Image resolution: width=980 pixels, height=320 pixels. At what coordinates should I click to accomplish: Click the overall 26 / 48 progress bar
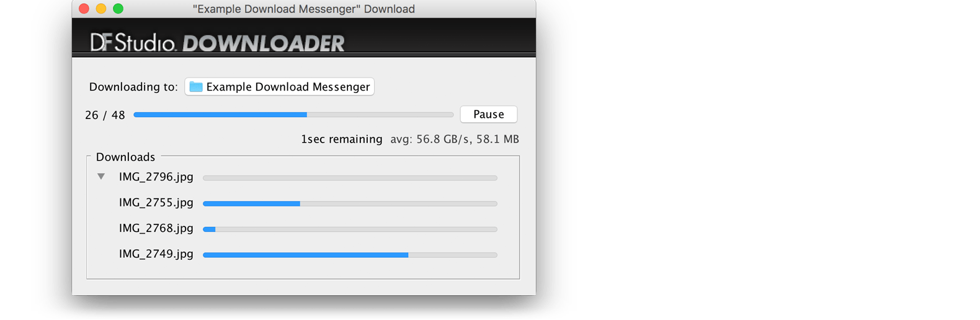(293, 115)
